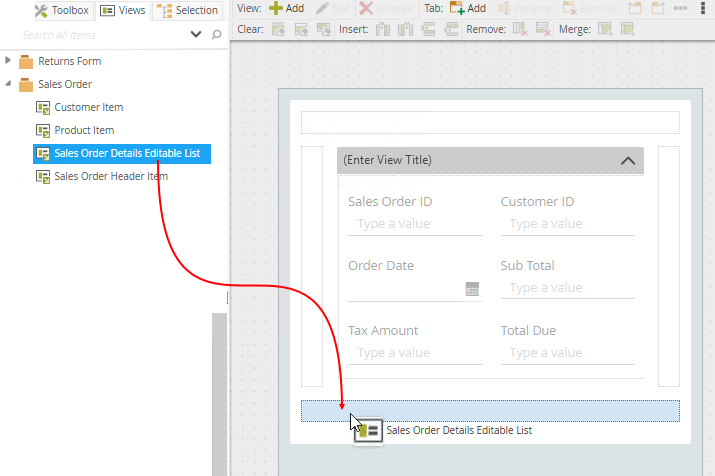Select the Sales Order folder
The image size is (715, 476).
(65, 84)
